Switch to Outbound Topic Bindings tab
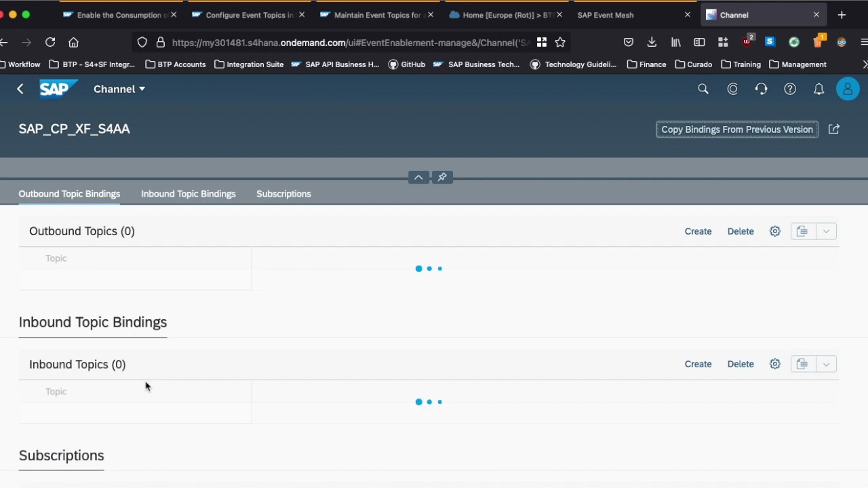The image size is (868, 488). [x=69, y=194]
